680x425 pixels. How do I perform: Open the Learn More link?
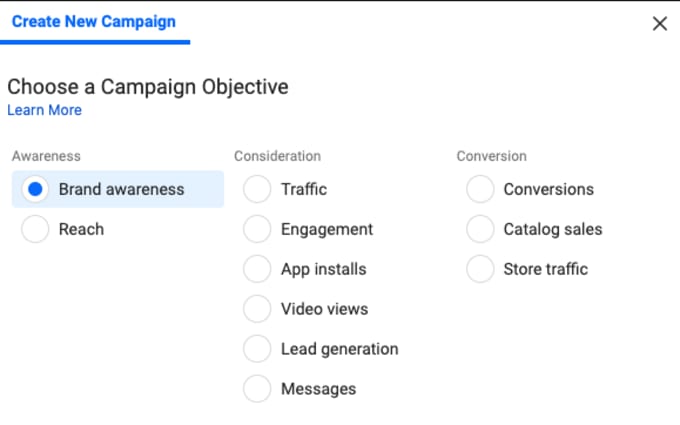[44, 110]
